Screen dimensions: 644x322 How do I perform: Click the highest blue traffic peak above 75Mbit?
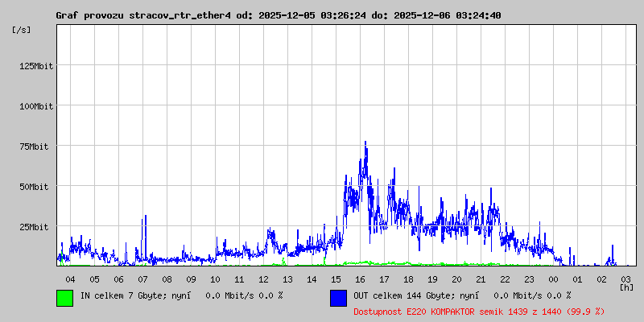tap(365, 143)
